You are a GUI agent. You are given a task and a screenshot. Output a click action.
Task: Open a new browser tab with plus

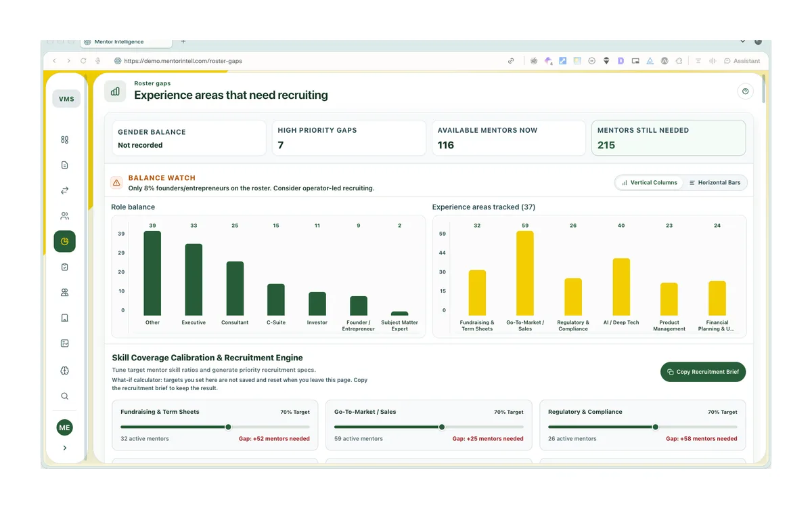[x=183, y=42]
